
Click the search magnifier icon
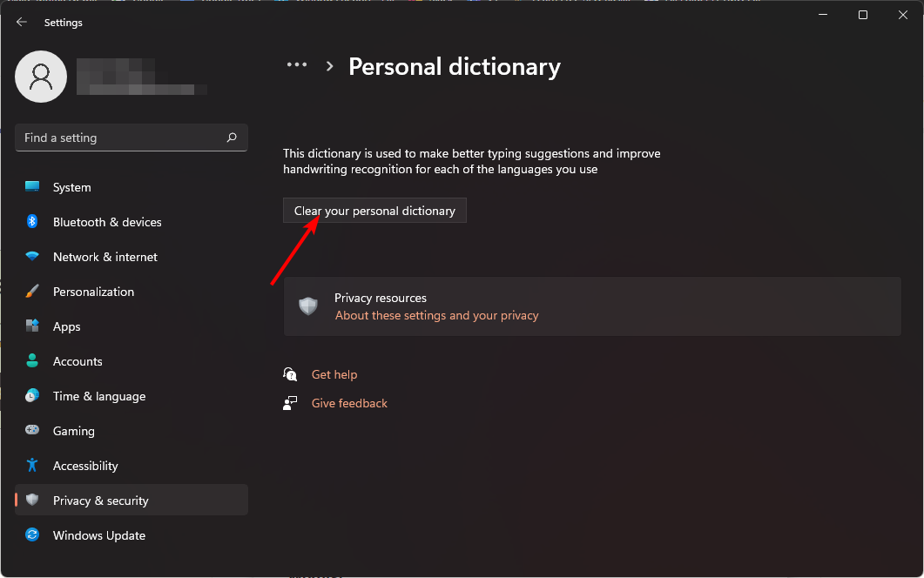[x=231, y=137]
